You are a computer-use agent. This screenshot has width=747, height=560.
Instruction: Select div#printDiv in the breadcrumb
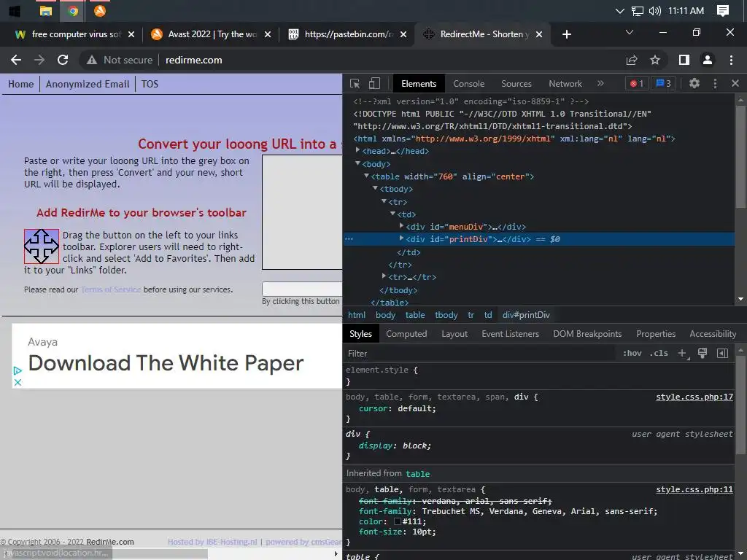coord(526,315)
